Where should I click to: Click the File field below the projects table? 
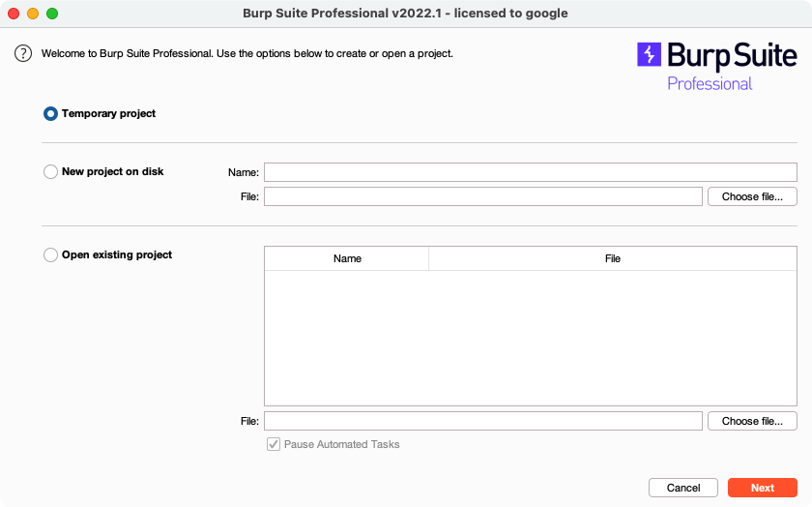(482, 421)
